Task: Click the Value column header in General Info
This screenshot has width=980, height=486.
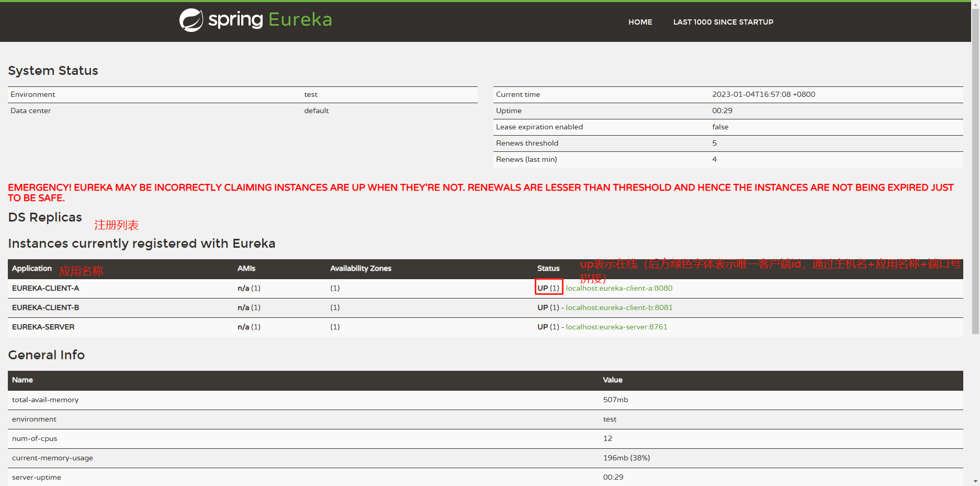Action: [613, 380]
